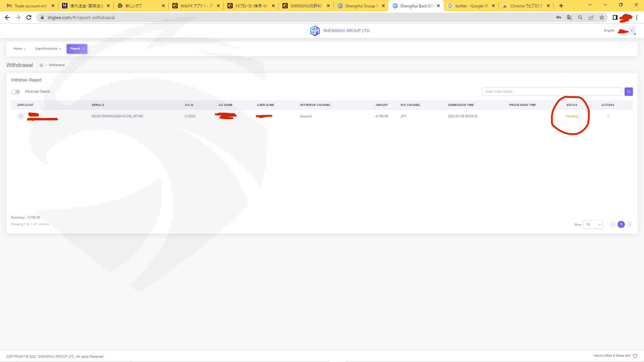Click account ID 212222 link
This screenshot has height=362, width=644.
[190, 116]
